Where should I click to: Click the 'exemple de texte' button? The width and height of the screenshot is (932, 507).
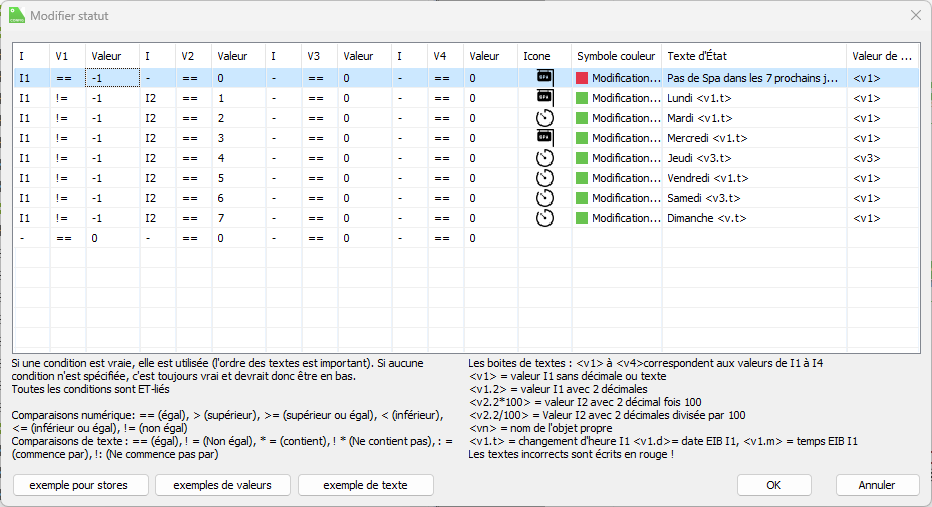pyautogui.click(x=366, y=485)
